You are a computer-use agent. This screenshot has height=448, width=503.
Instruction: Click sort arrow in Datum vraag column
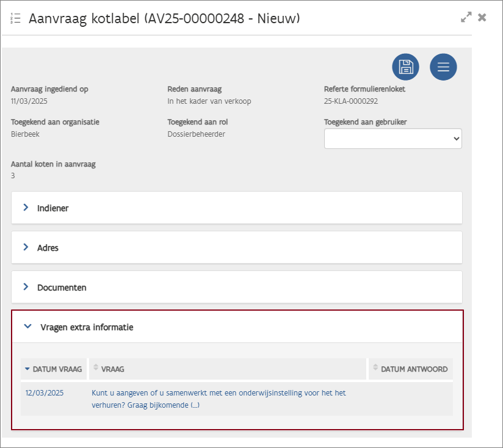click(x=27, y=369)
